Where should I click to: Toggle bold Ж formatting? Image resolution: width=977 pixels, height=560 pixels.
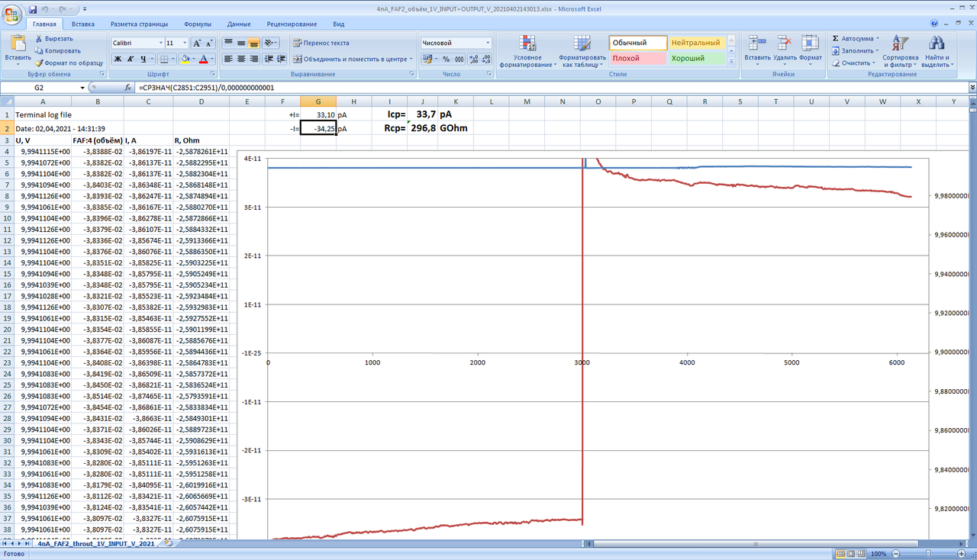118,59
